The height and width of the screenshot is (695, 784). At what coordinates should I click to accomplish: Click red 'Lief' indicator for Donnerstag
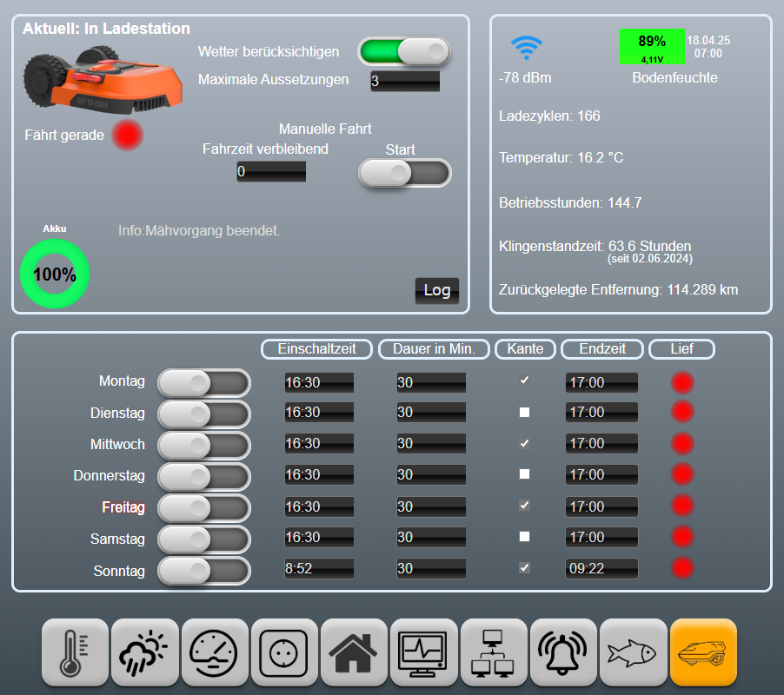click(682, 474)
